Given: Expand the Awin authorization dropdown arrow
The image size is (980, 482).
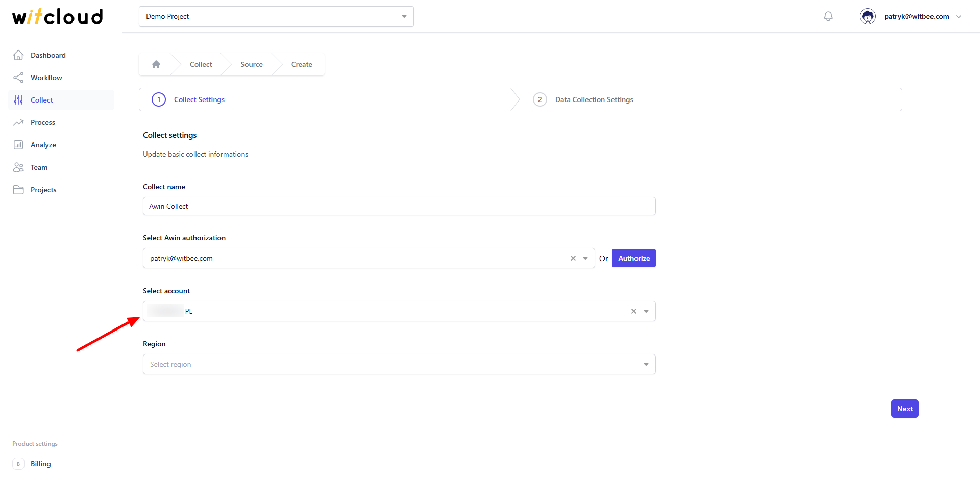Looking at the screenshot, I should (x=585, y=258).
